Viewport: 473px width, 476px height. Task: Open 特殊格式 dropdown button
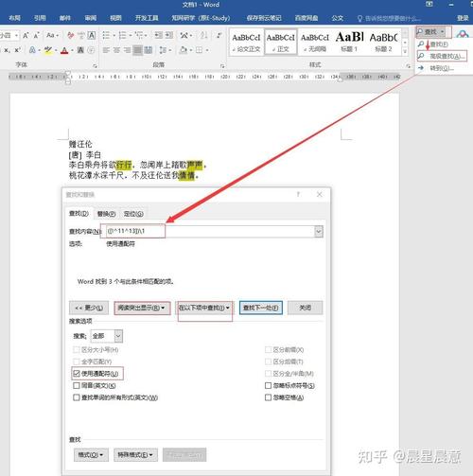point(135,455)
